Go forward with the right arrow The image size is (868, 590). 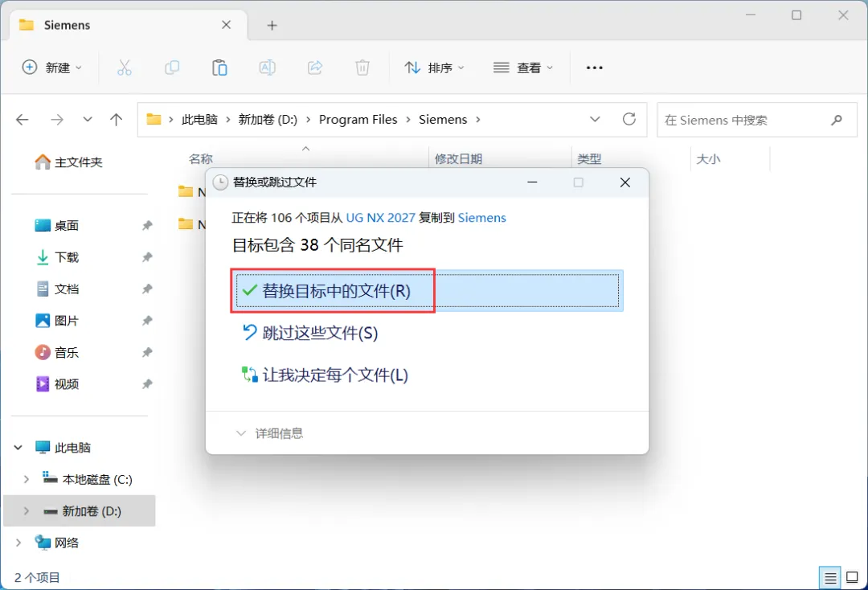[57, 120]
